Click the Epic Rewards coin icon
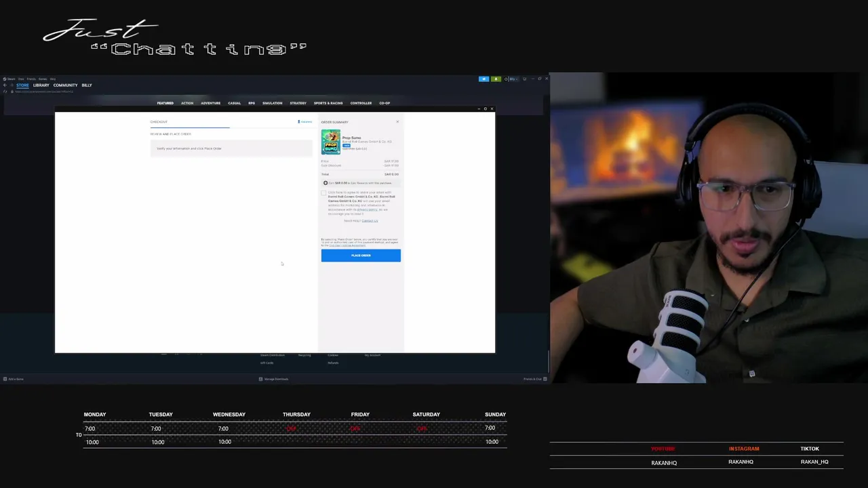This screenshot has height=488, width=868. coord(325,183)
